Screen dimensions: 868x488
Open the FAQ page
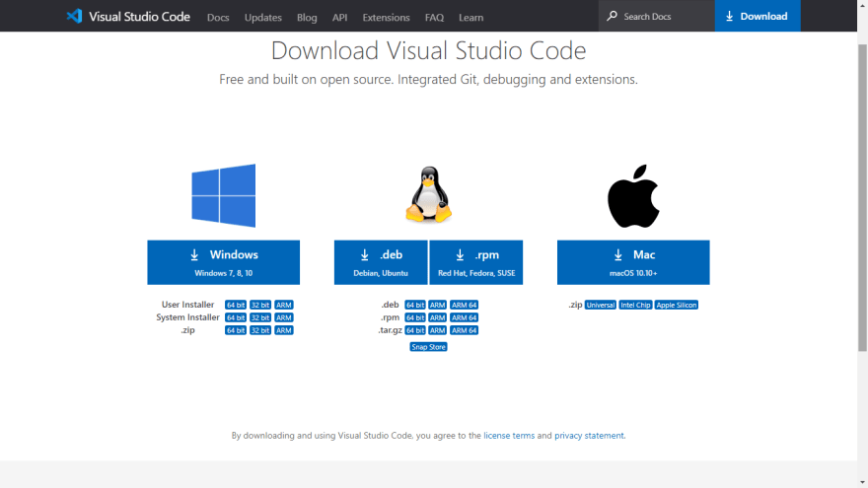pyautogui.click(x=435, y=17)
